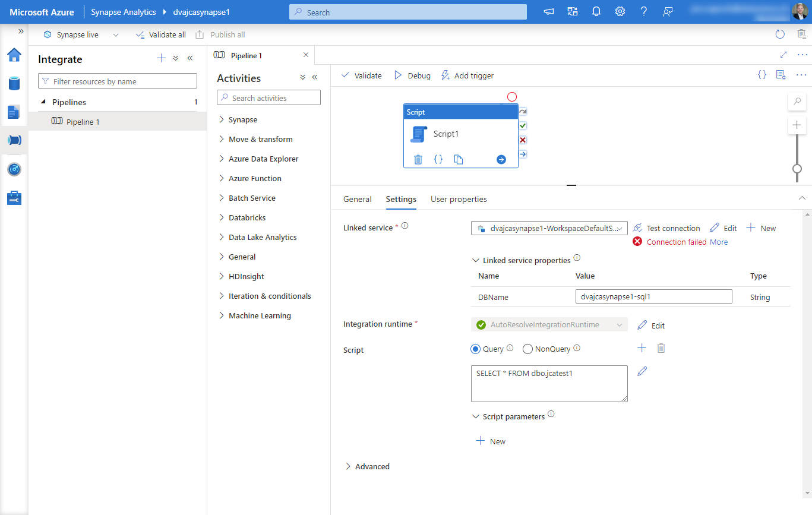Open pipeline properties panel icon
Screen dimensions: 812x515
click(x=781, y=75)
